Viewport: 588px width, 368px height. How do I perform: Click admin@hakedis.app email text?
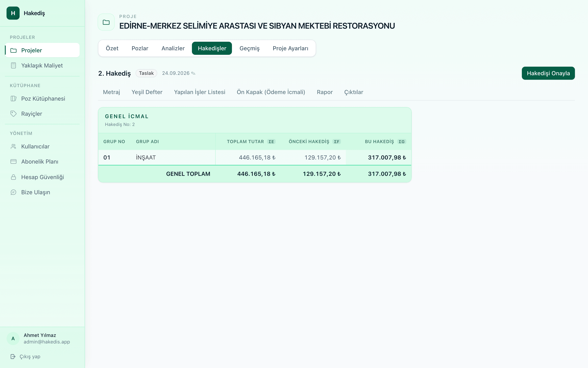(x=47, y=342)
